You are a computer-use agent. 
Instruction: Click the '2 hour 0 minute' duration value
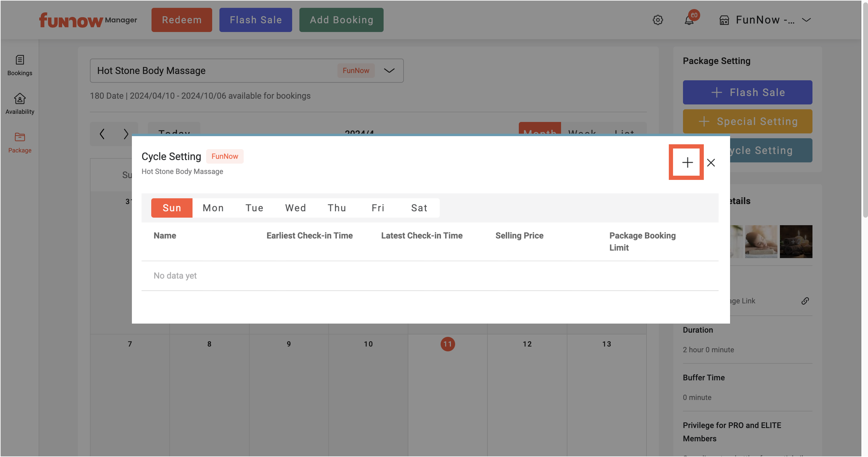[708, 350]
